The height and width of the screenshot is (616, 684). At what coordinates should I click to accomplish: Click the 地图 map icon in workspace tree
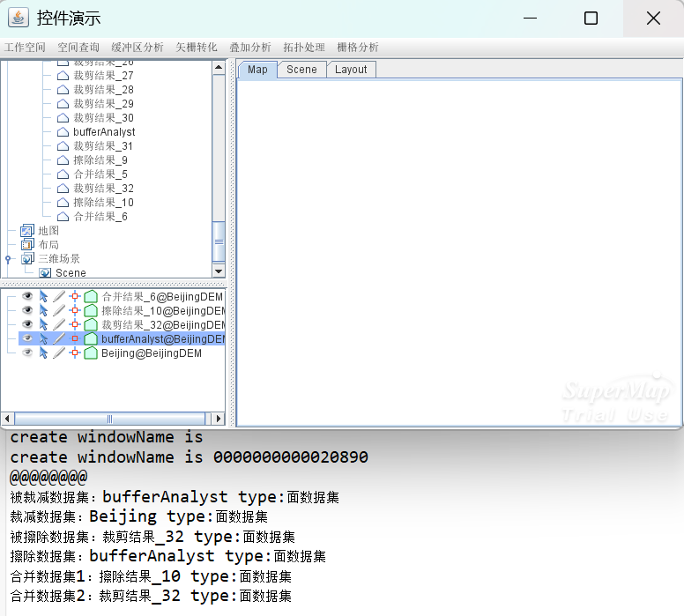click(x=27, y=231)
